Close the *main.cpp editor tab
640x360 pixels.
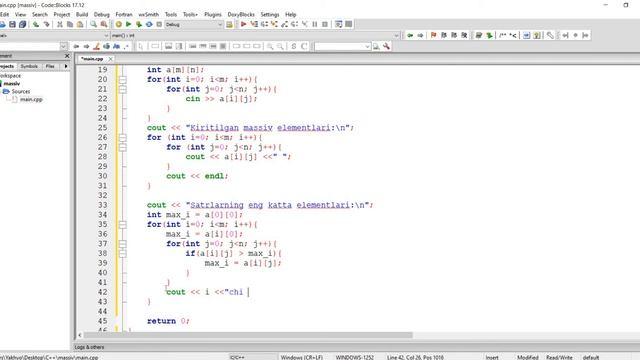point(110,59)
